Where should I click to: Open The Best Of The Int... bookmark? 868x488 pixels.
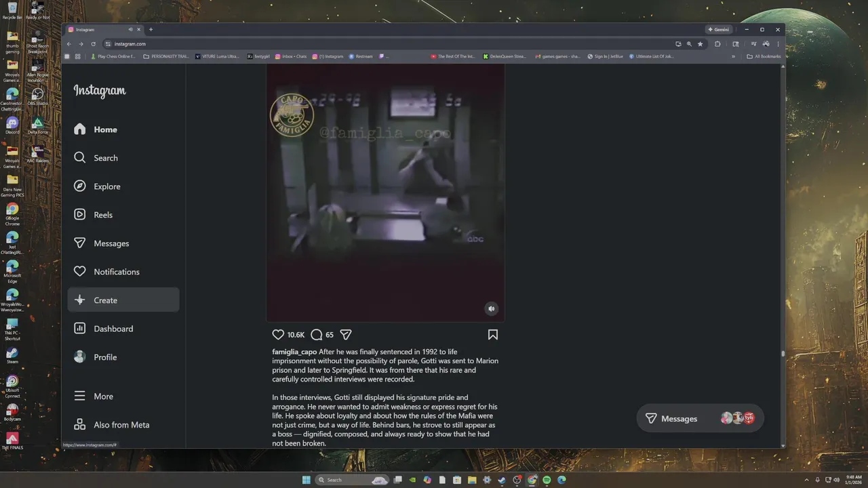point(453,57)
